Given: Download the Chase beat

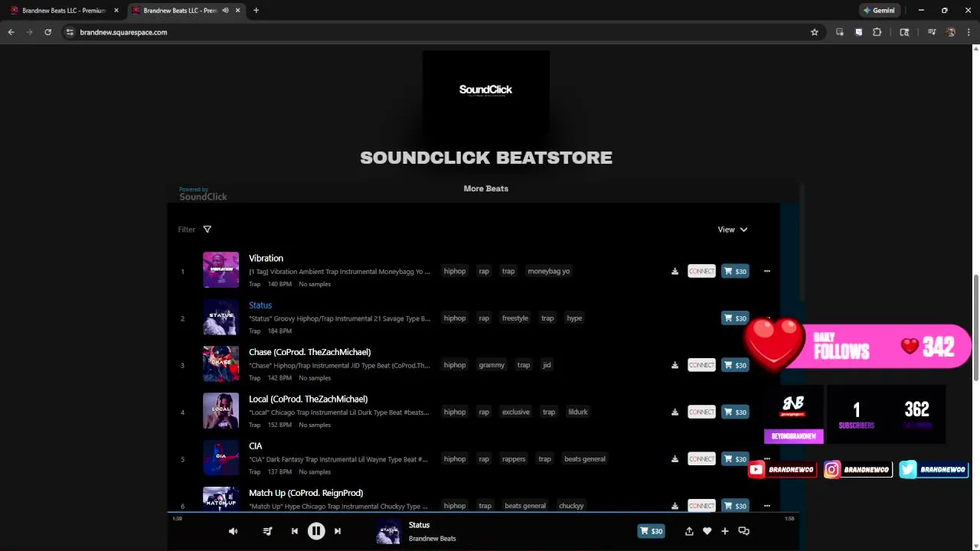Looking at the screenshot, I should 675,365.
